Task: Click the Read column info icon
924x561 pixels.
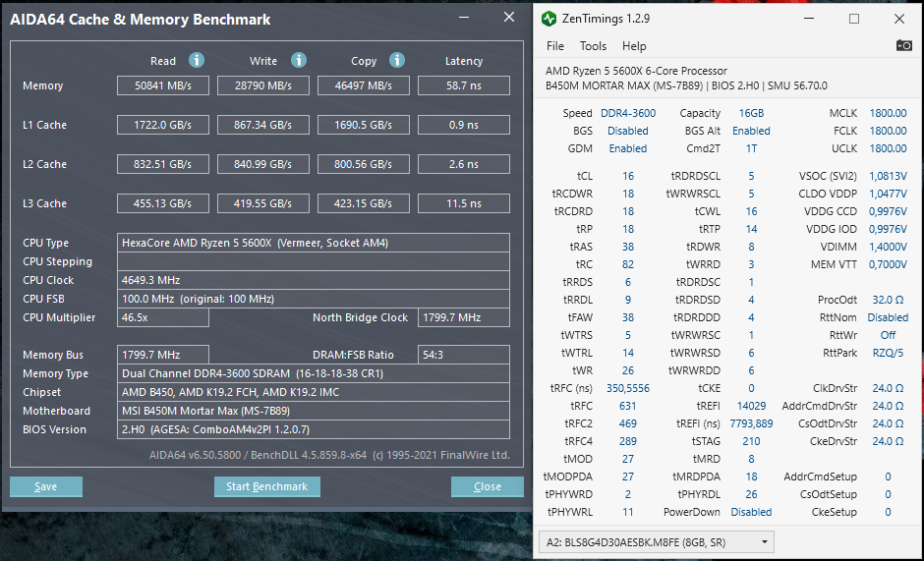Action: pos(197,60)
